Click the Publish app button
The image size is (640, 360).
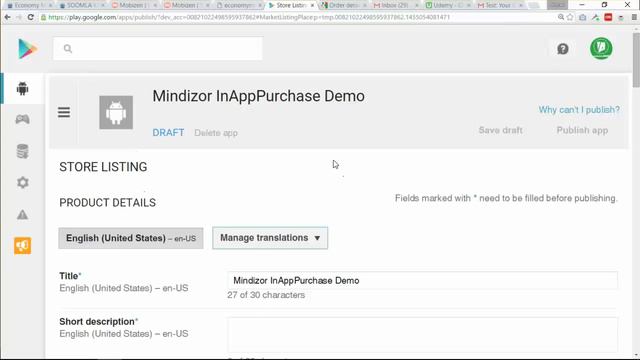582,130
